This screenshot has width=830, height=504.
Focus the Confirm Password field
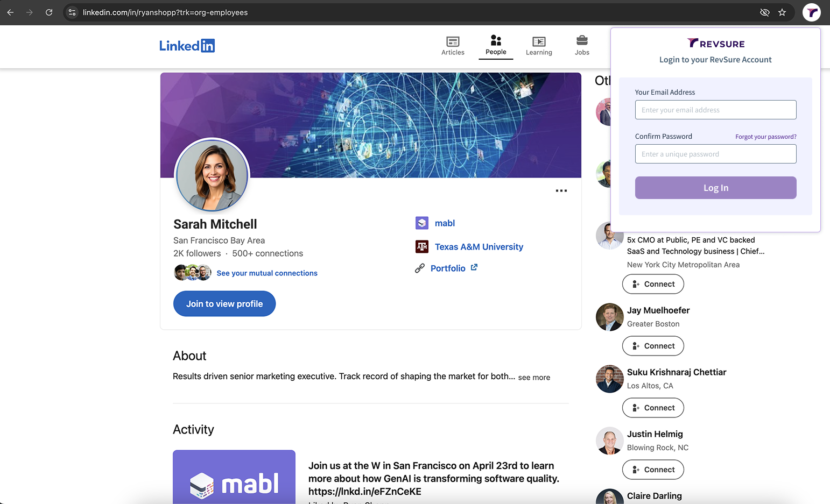pyautogui.click(x=715, y=154)
